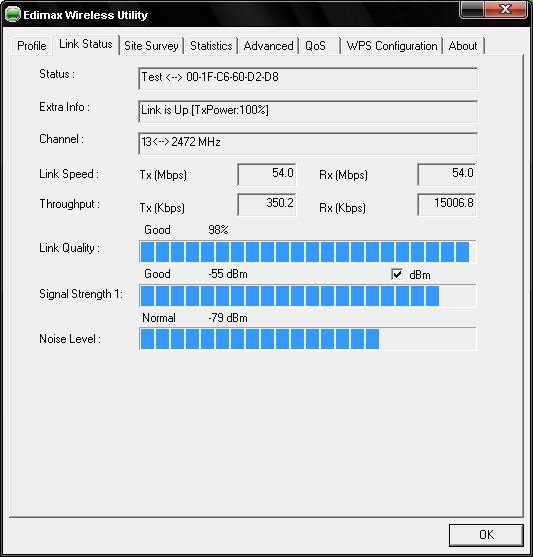Click the Extra Info field with TxPower
This screenshot has height=557, width=533.
click(308, 112)
